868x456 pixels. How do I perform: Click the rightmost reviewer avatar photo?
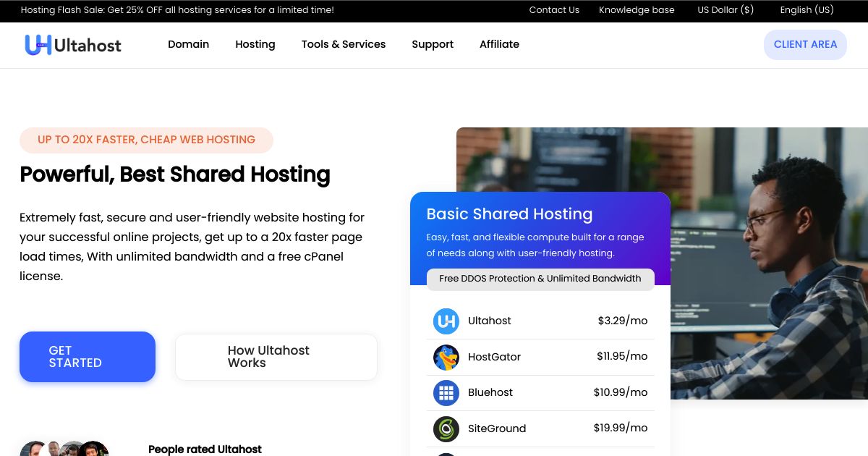[93, 449]
